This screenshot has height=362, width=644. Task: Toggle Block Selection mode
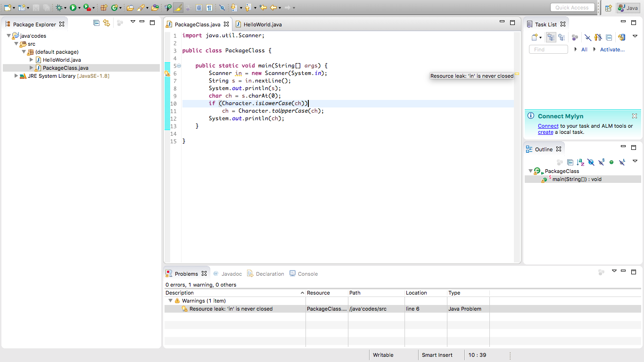pos(198,8)
